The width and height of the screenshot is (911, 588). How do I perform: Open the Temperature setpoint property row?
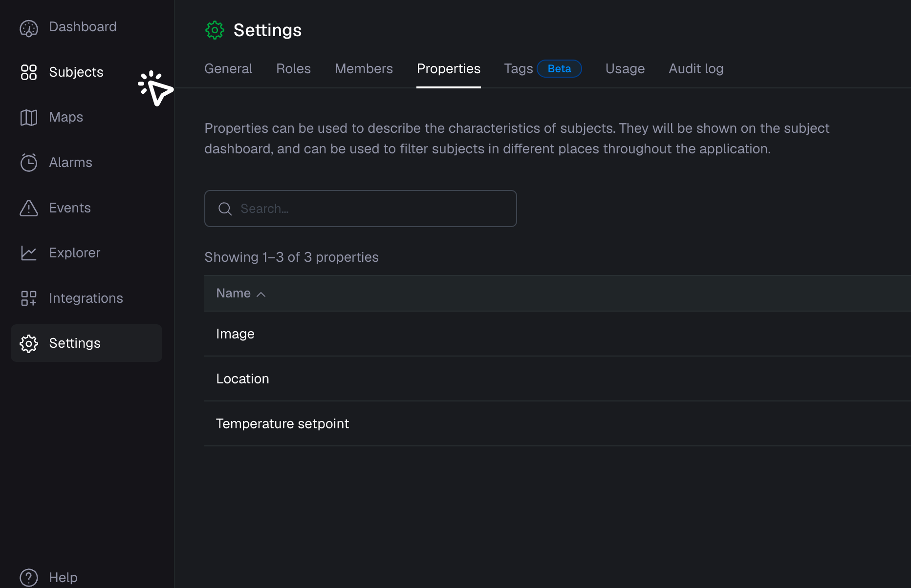[558, 424]
